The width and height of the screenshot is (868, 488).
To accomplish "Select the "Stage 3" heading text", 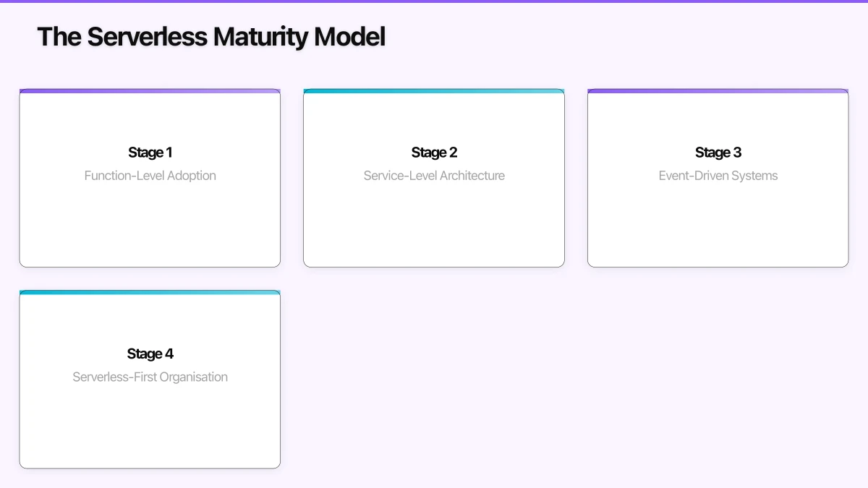I will [x=718, y=153].
